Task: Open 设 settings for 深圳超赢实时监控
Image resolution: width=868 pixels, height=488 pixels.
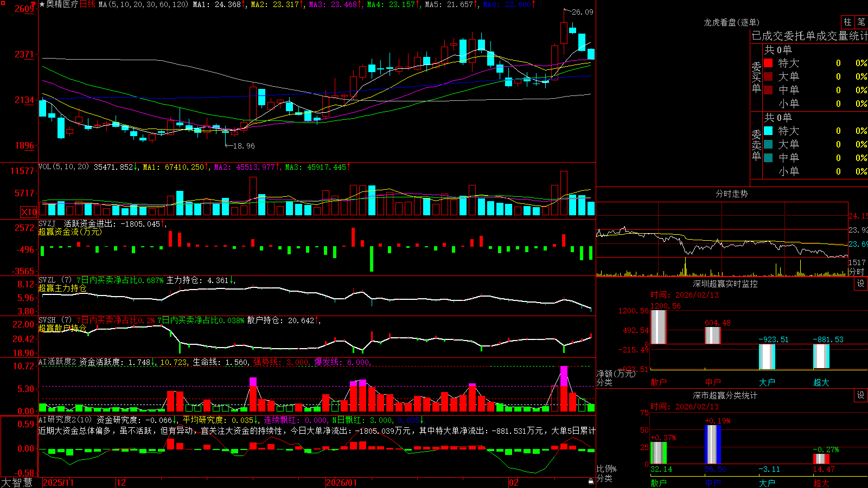Action: (x=861, y=284)
